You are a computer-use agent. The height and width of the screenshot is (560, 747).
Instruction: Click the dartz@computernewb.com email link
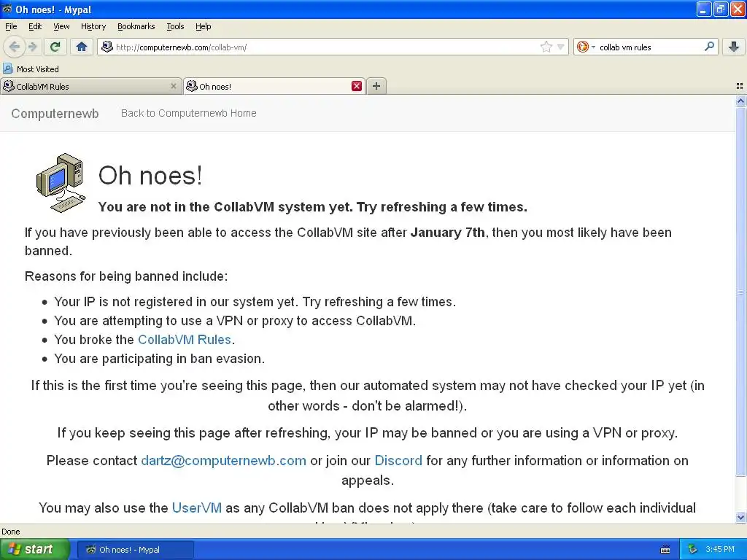point(223,461)
